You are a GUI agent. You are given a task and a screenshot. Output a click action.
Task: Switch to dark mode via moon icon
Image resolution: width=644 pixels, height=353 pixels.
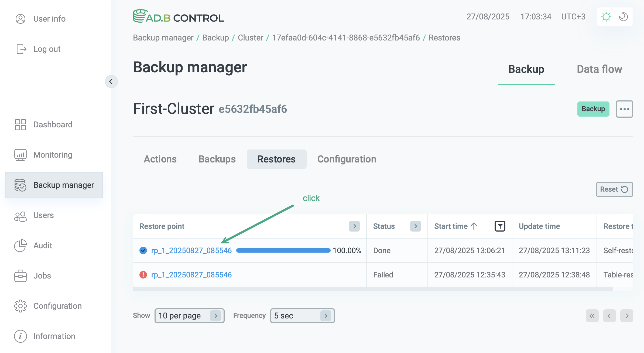point(624,17)
